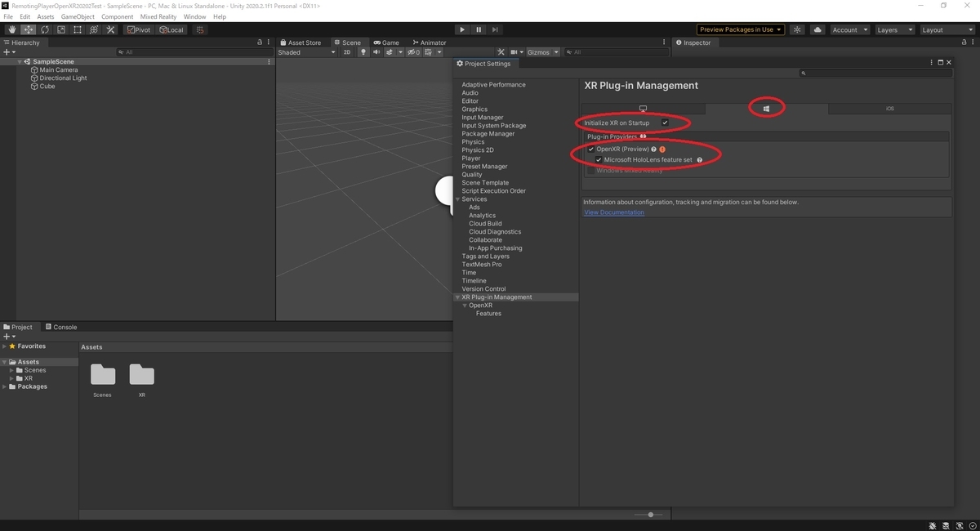Viewport: 980px width, 531px height.
Task: Open View Documentation link
Action: tap(614, 212)
